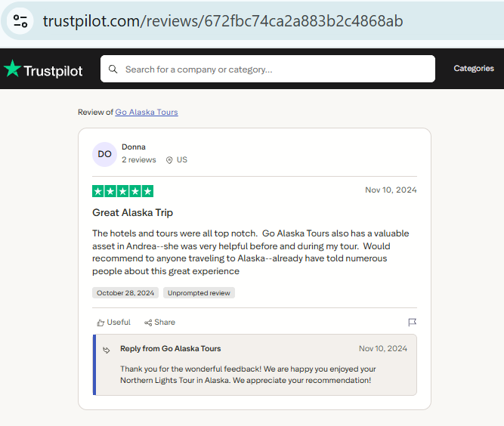Screen dimensions: 504x426
Task: Click the 'October 28, 2024' experience date tag
Action: click(x=125, y=292)
